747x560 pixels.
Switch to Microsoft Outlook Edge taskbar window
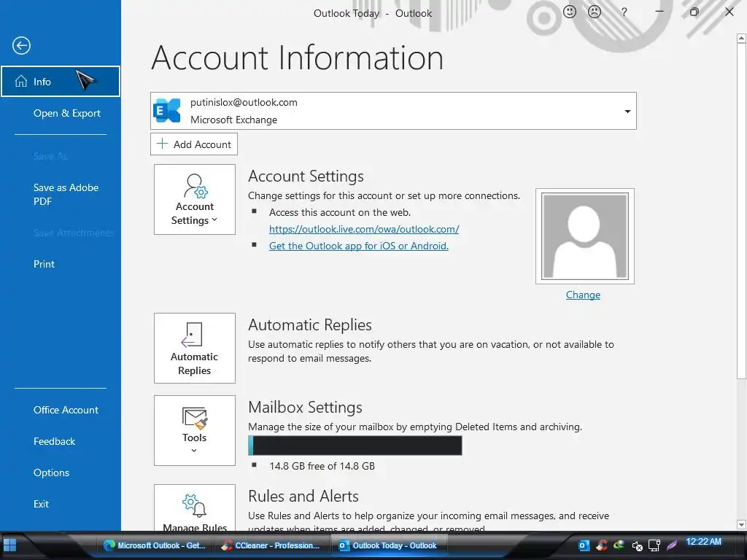point(155,545)
